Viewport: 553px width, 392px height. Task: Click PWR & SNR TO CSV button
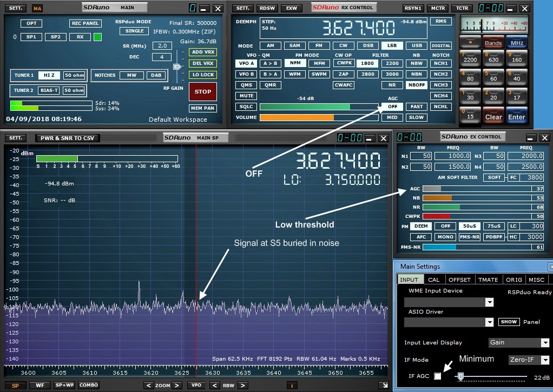pos(67,138)
